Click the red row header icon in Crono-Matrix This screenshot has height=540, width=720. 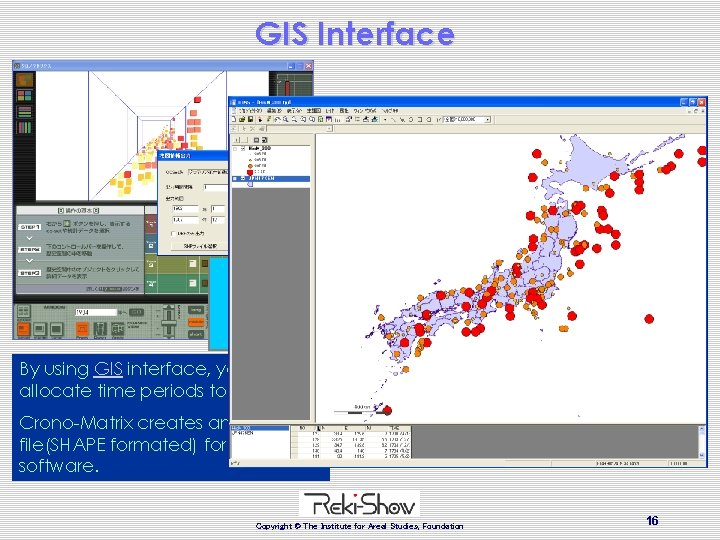click(151, 224)
